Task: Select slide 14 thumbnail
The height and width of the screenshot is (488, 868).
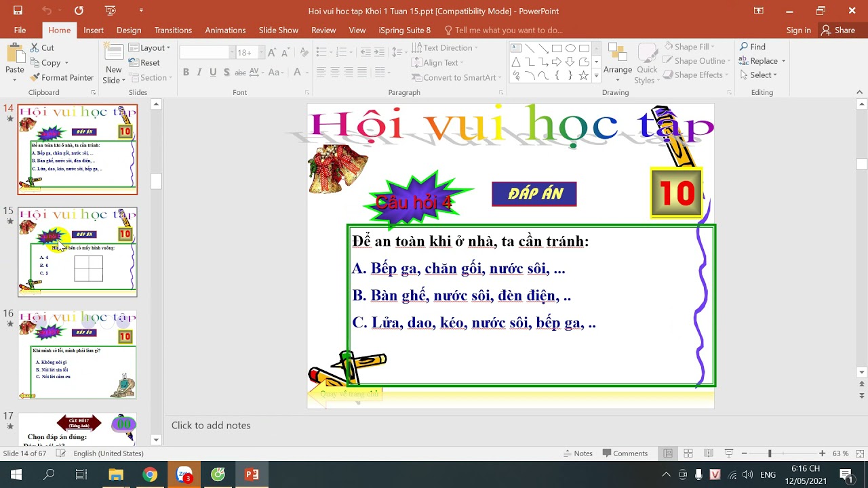Action: (x=77, y=149)
